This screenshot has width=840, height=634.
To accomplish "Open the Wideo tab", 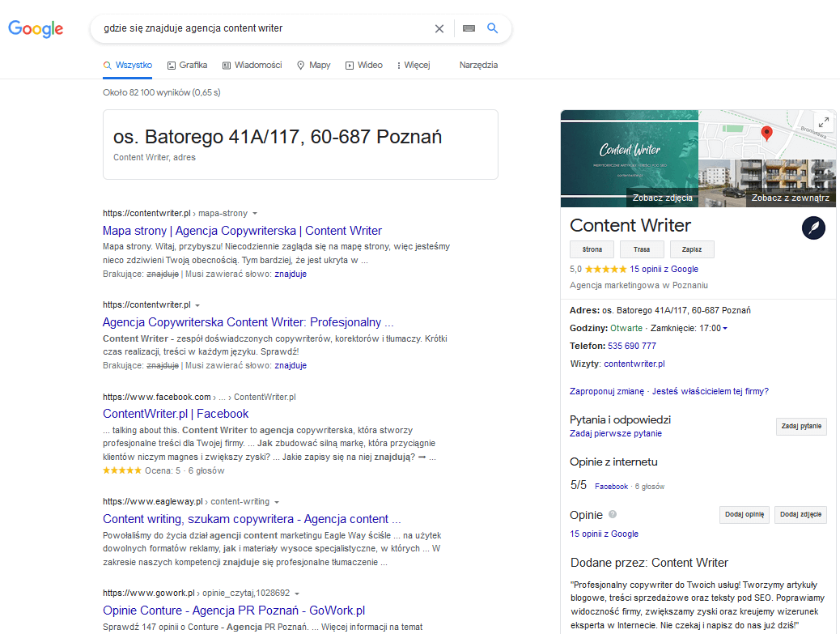I will [364, 65].
